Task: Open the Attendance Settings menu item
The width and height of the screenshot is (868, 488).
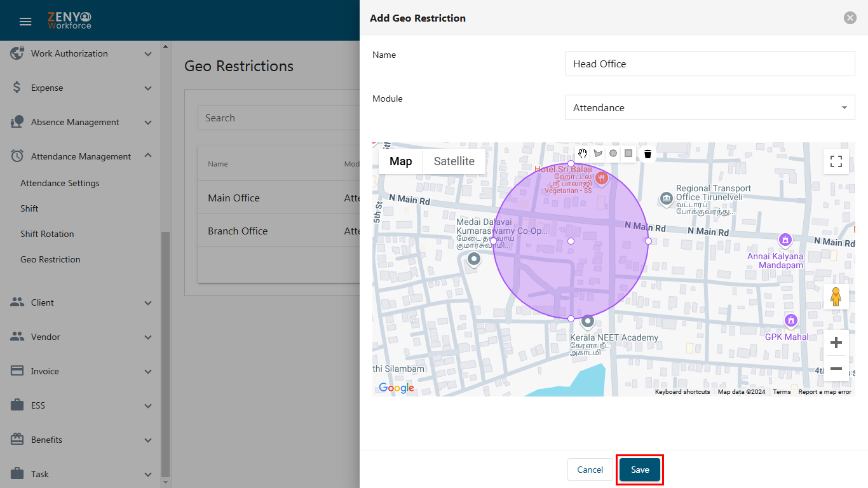Action: coord(60,183)
